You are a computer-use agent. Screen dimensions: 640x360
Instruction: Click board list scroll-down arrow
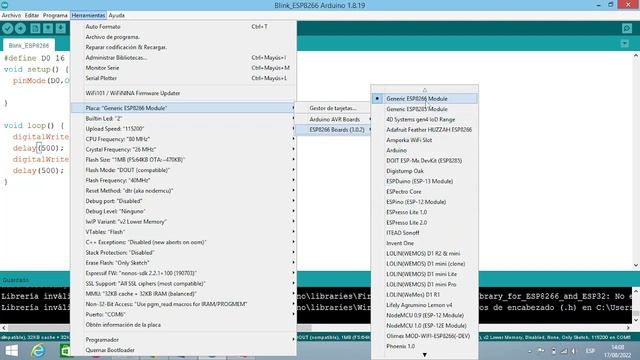(424, 355)
